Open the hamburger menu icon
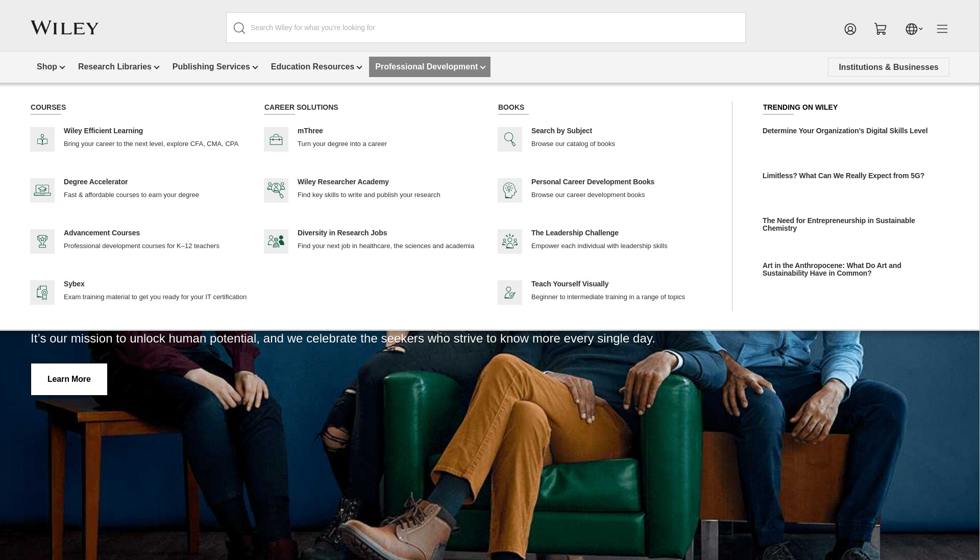Viewport: 980px width, 560px height. click(942, 29)
